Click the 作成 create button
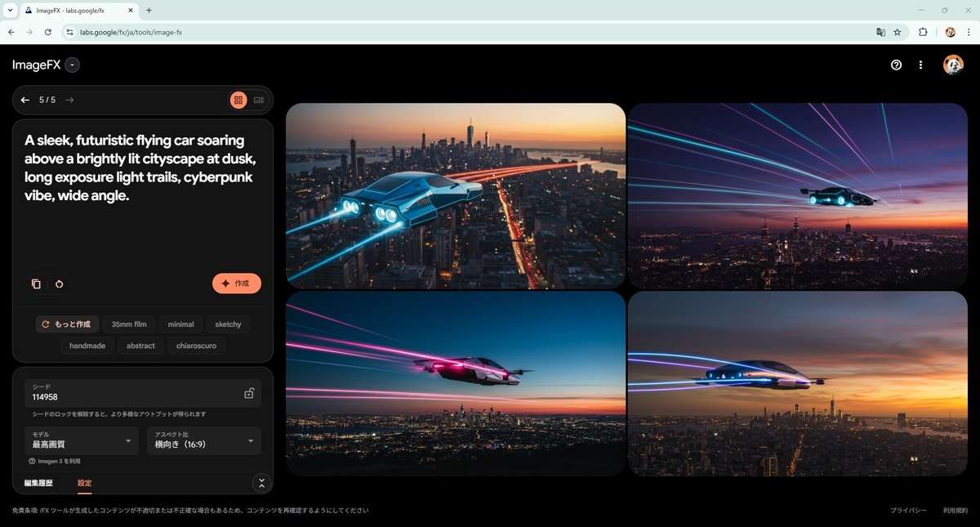Viewport: 980px width, 527px height. (237, 284)
